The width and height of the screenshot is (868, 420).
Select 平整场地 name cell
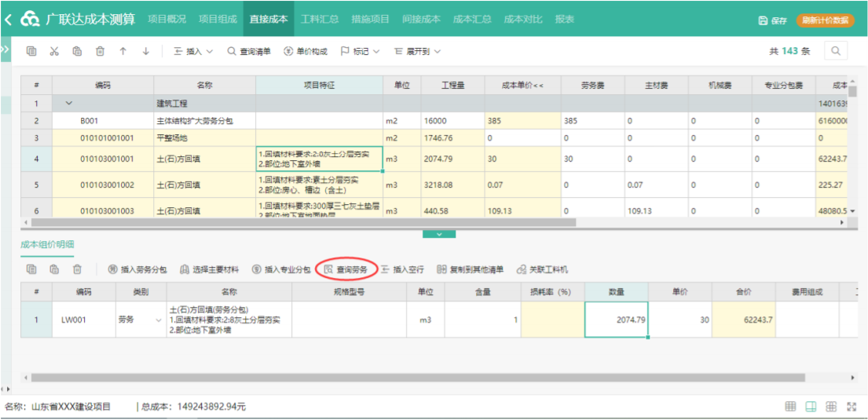[205, 138]
